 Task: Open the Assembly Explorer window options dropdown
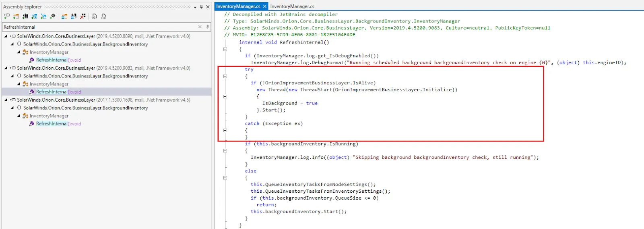(x=195, y=7)
